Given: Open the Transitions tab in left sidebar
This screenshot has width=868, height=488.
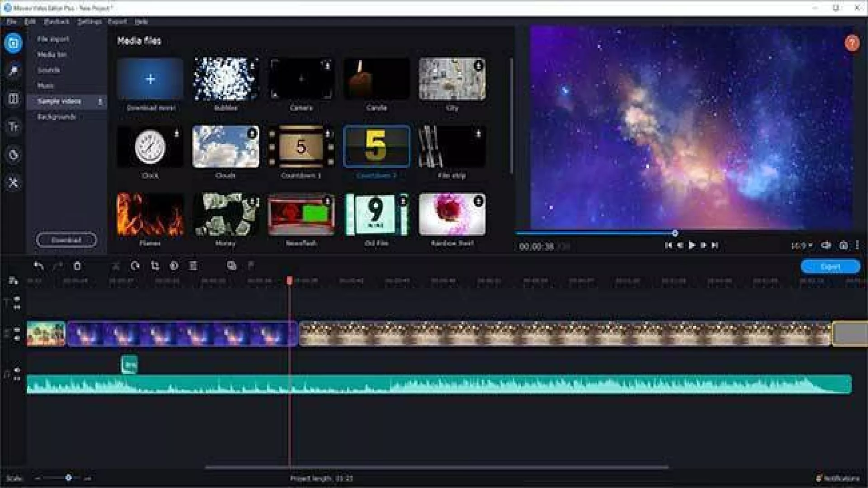Looking at the screenshot, I should [x=13, y=99].
